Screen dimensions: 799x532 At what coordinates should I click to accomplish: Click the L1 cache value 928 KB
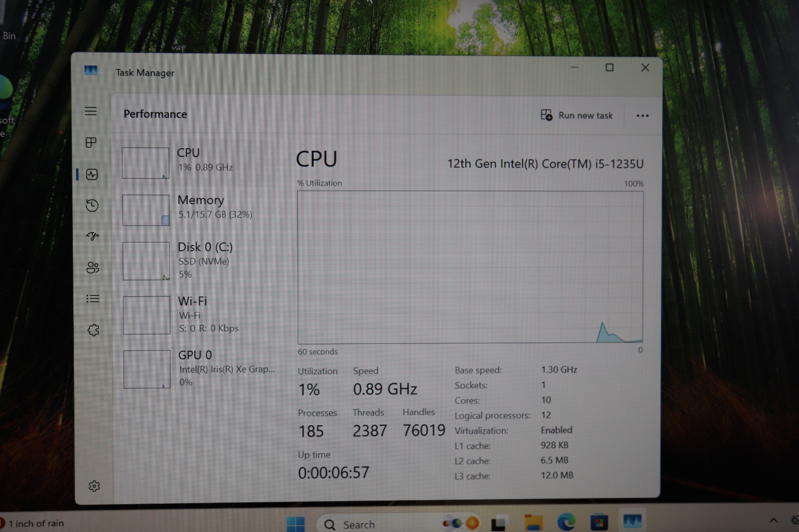(554, 445)
